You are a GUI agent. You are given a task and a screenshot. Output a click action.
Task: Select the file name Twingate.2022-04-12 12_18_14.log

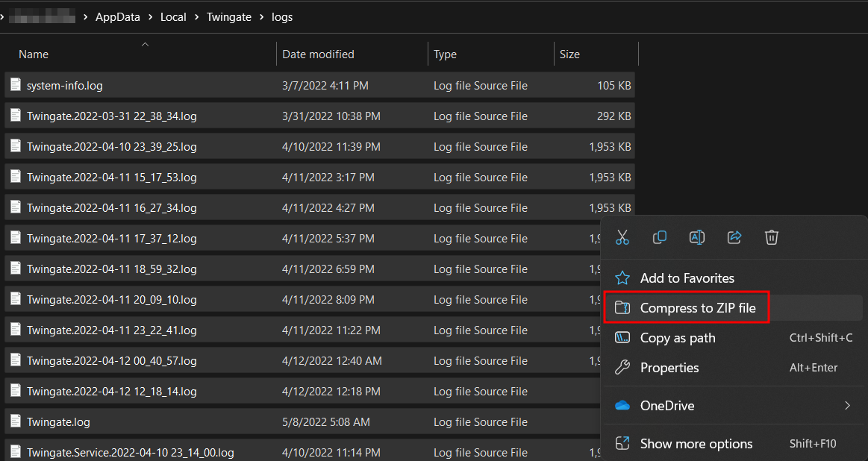112,392
